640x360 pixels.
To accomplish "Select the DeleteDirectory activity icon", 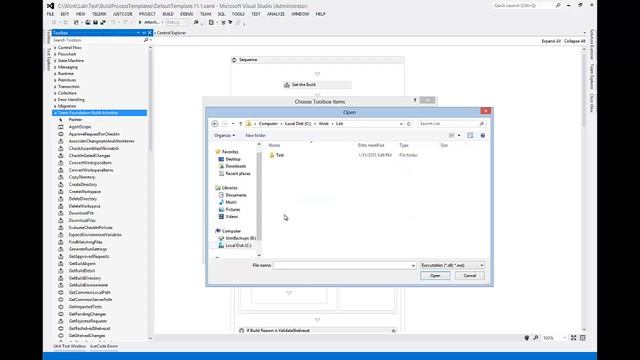I will [61, 199].
